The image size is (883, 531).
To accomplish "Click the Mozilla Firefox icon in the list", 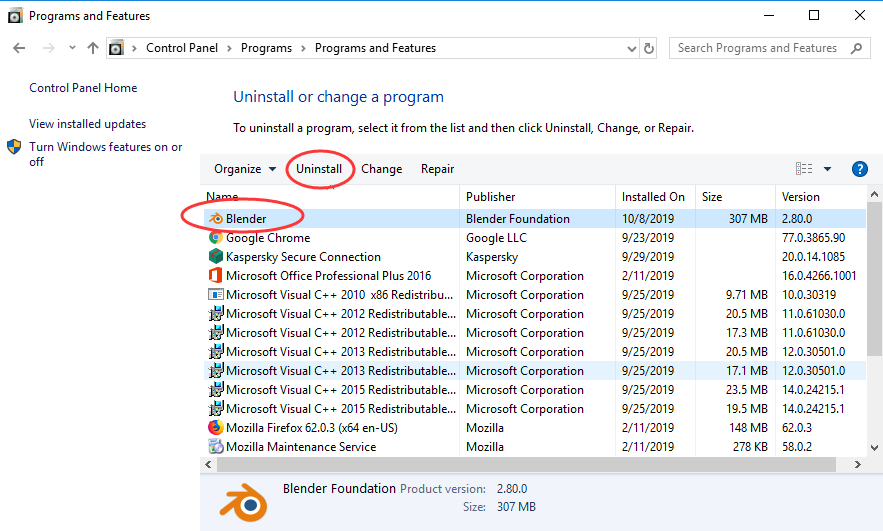I will 216,427.
